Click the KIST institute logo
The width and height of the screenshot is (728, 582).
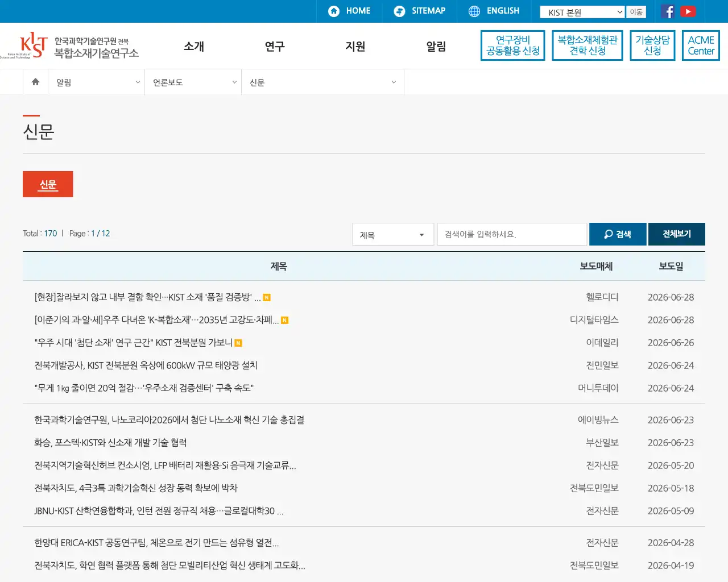[x=24, y=45]
